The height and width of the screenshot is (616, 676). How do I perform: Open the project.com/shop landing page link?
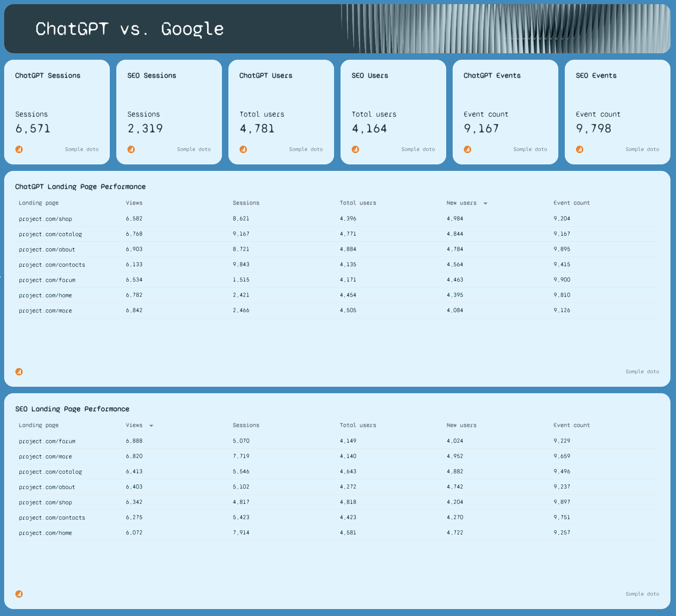(45, 218)
